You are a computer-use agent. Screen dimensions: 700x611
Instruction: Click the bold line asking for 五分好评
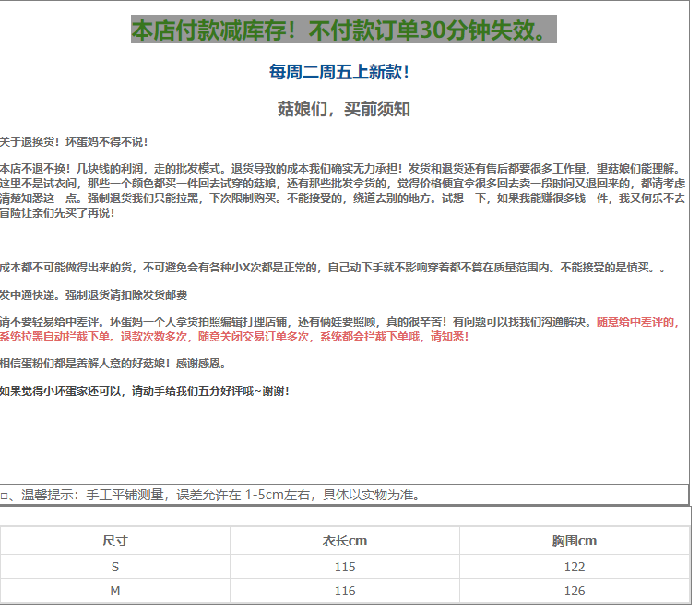click(145, 390)
